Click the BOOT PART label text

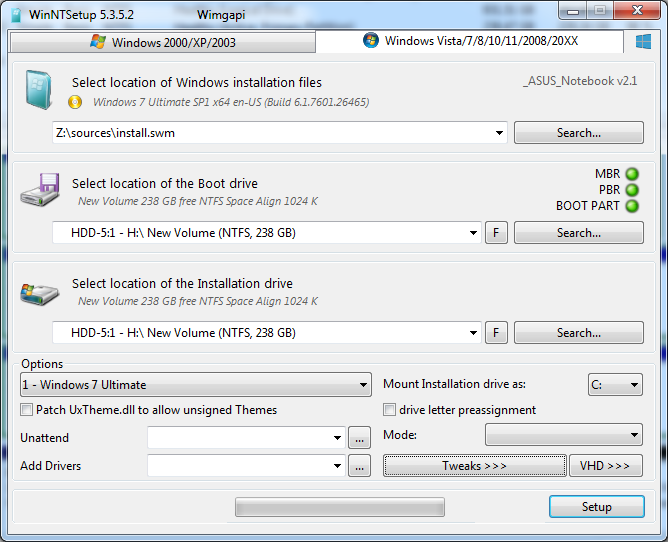pyautogui.click(x=587, y=206)
